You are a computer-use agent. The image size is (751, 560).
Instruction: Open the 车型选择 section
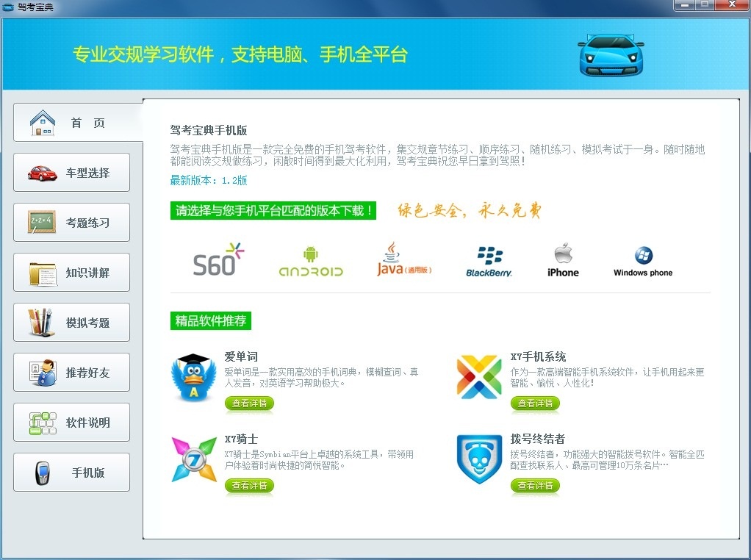(x=72, y=173)
